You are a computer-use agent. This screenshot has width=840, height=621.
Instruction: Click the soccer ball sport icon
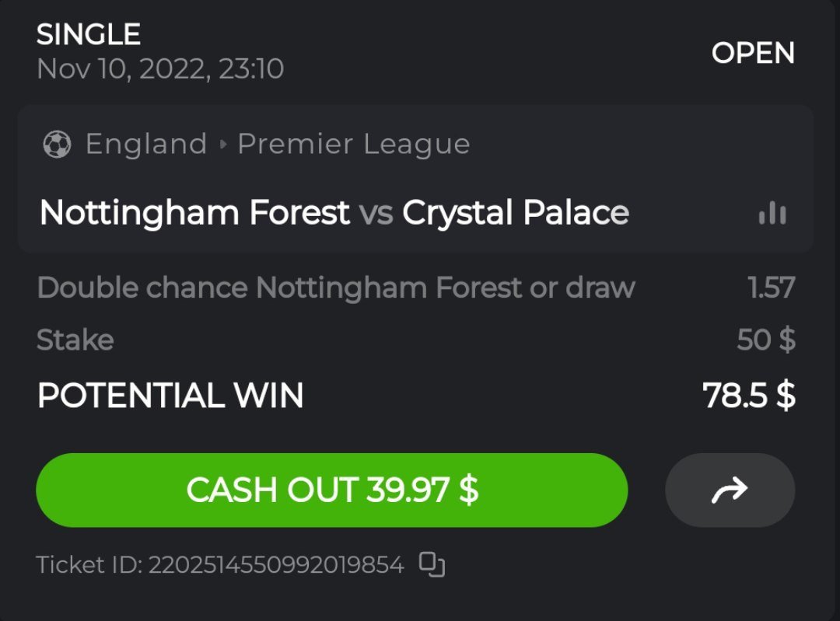click(x=57, y=145)
